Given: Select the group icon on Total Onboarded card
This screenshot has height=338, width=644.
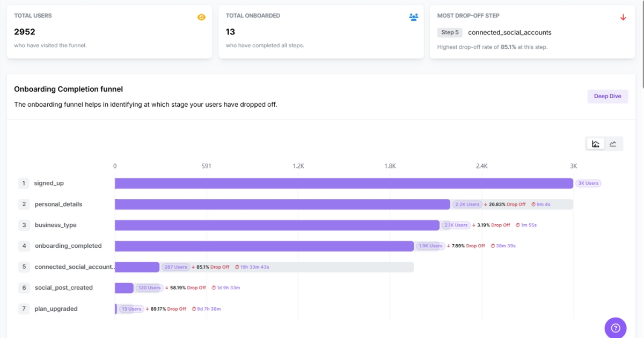Looking at the screenshot, I should point(413,17).
